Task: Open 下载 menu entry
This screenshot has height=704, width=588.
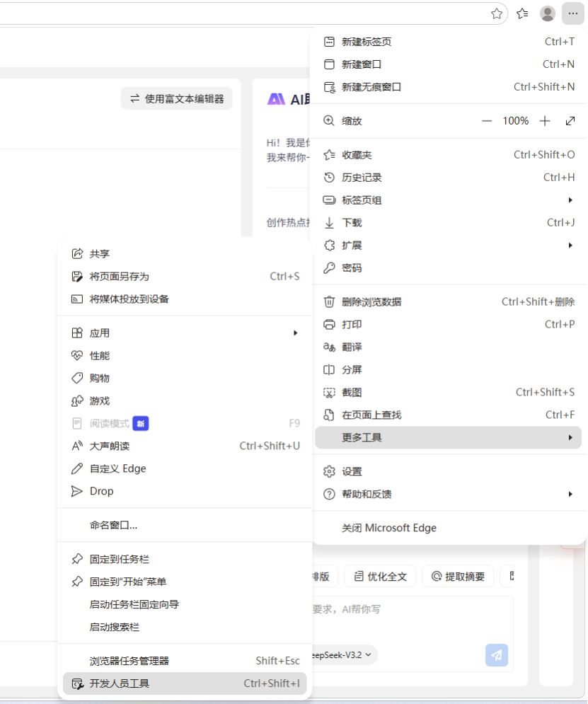Action: 449,222
